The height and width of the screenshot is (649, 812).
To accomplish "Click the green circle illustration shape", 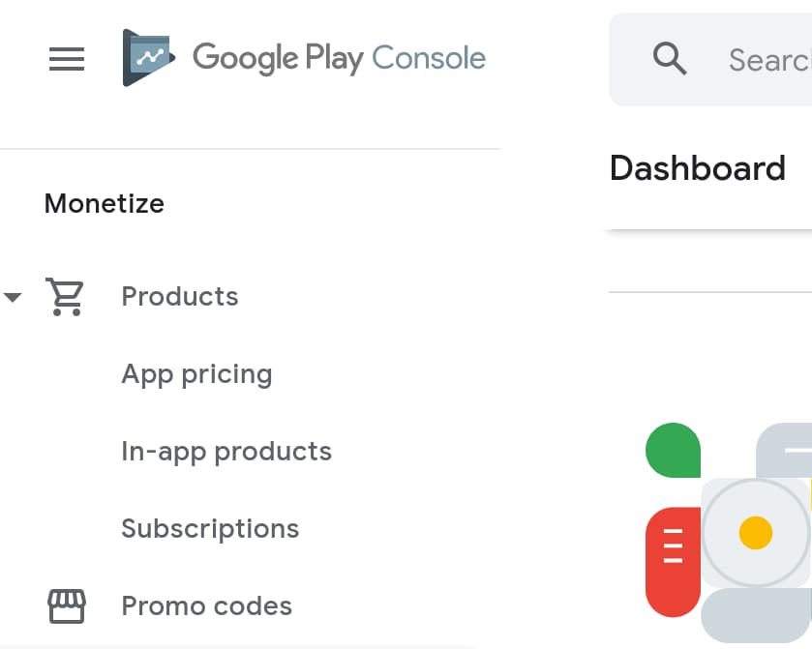I will (672, 450).
